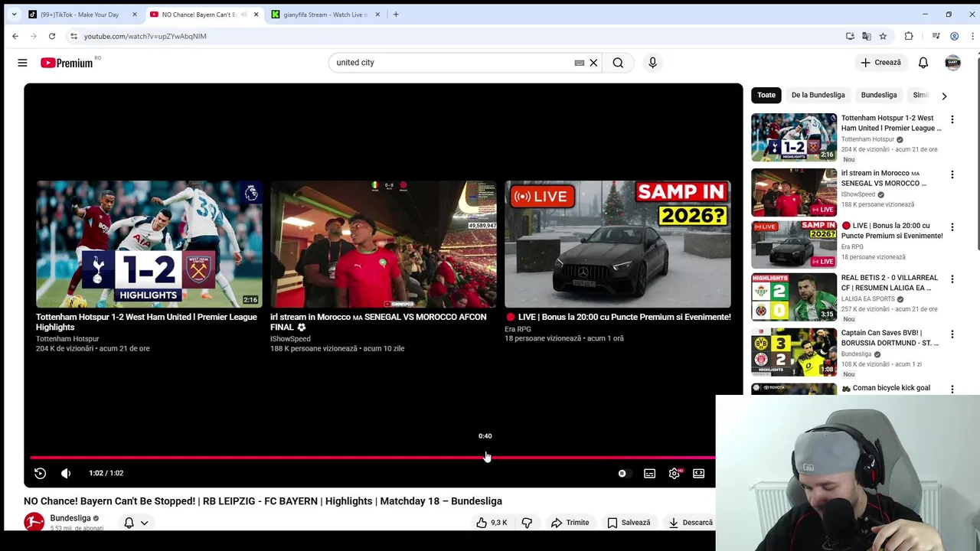This screenshot has height=551, width=980.
Task: Open options for Era RPG LIVE sidebar video
Action: pyautogui.click(x=952, y=227)
